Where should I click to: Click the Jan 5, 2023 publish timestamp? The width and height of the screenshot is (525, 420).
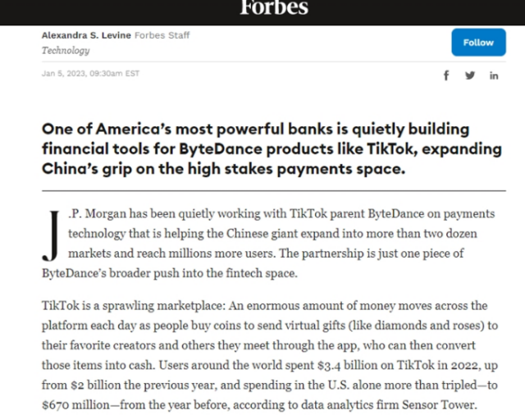(x=90, y=73)
